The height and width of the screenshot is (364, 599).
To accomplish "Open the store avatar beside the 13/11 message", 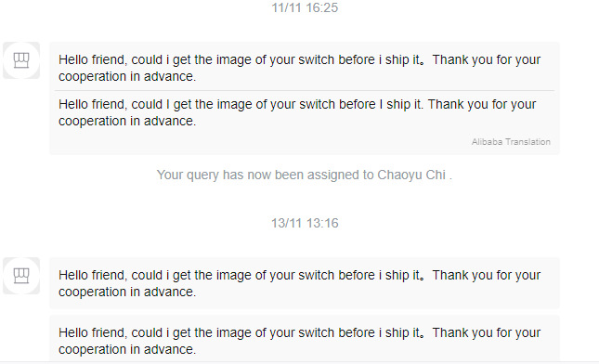I will point(21,276).
